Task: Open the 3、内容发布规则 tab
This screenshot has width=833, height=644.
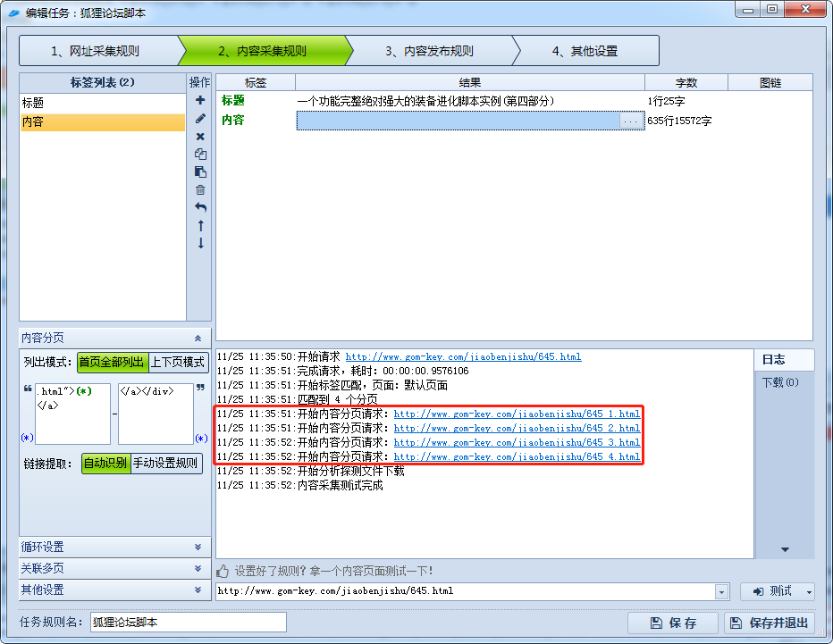Action: (429, 51)
